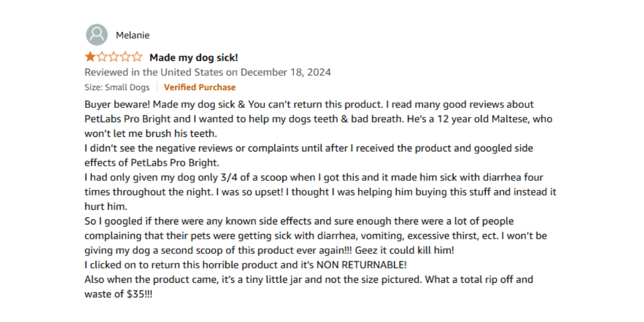
Task: Click the 'Verified Purchase' label
Action: pos(200,87)
